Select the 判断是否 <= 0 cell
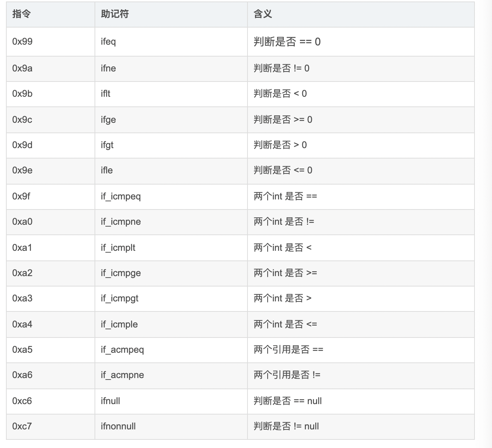 tap(361, 171)
